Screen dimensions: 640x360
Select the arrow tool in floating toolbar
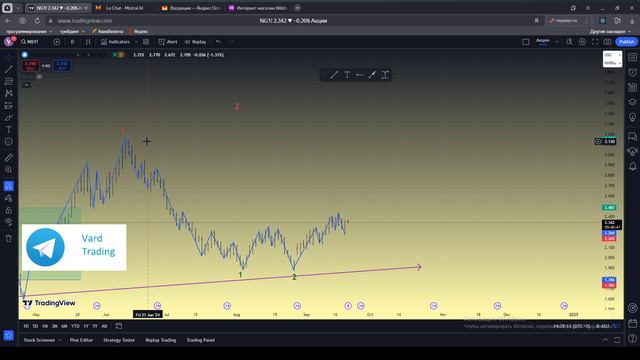point(372,75)
